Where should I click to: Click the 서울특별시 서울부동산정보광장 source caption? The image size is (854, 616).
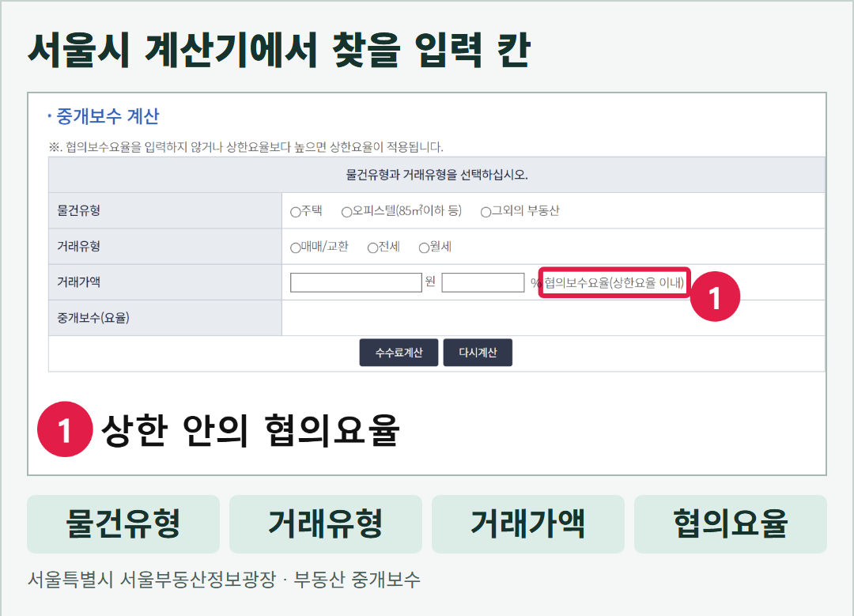[224, 579]
